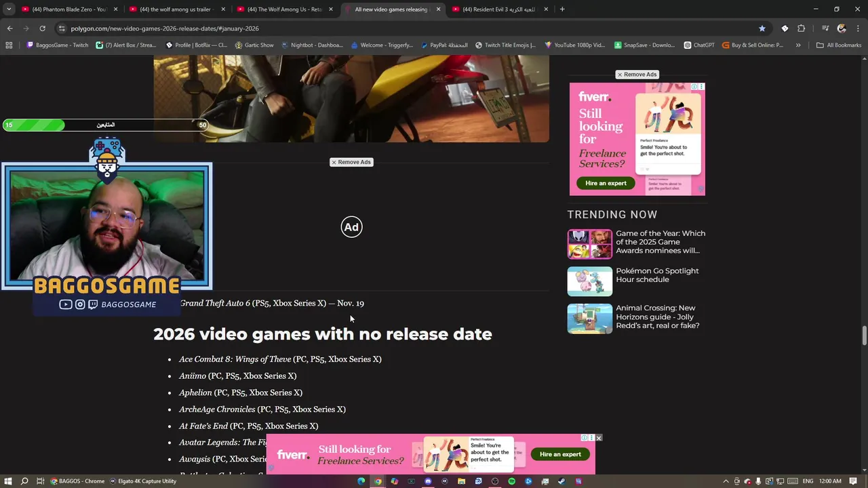This screenshot has width=868, height=488.
Task: Select the All new video games tab
Action: (x=391, y=9)
